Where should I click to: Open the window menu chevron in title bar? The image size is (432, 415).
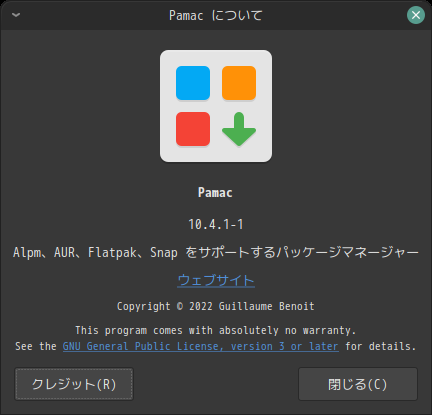click(x=16, y=15)
